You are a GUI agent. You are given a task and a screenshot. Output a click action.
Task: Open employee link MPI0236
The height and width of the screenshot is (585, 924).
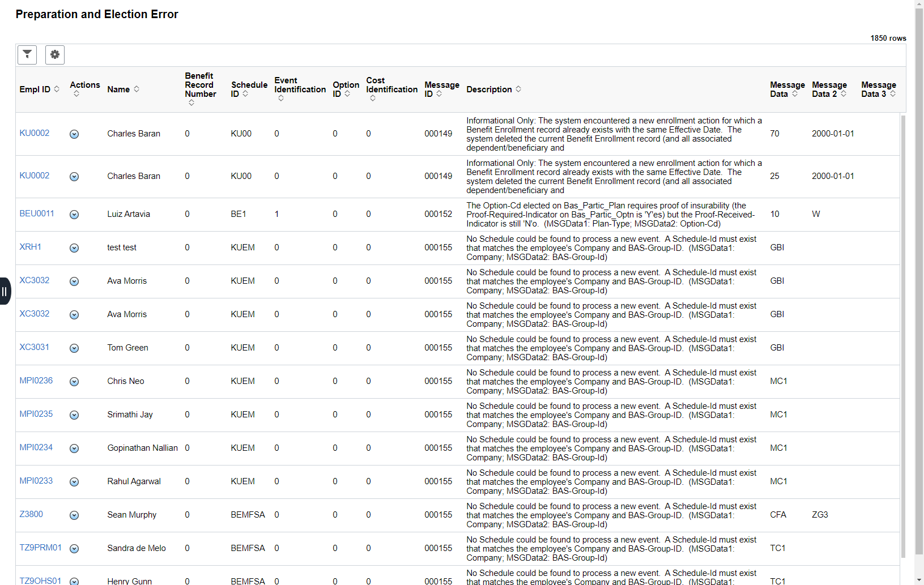[x=36, y=381]
